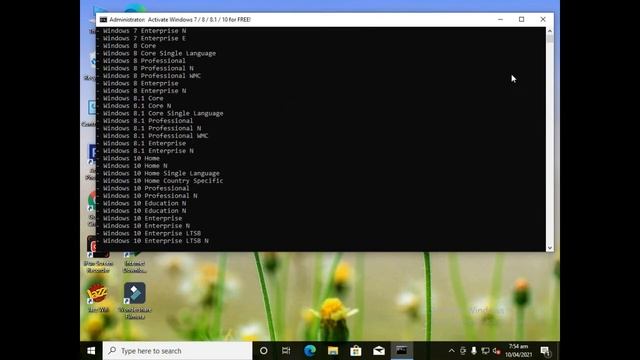640x360 pixels.
Task: Click the search magnifier icon
Action: [112, 351]
